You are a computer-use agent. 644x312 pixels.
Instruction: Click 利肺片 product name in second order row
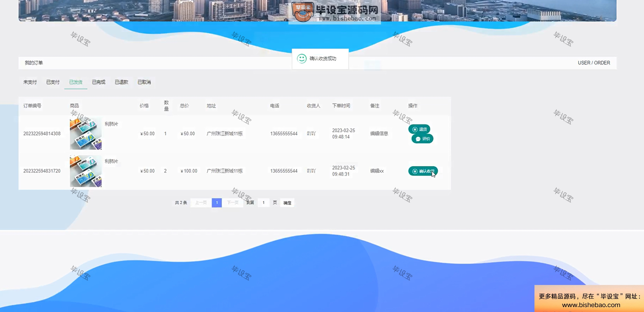[111, 161]
